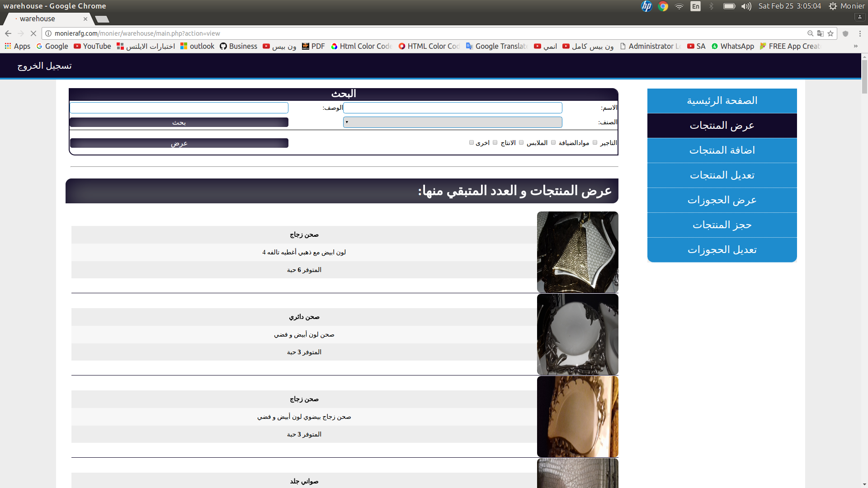Open the SA YouTube bookmark
Viewport: 868px width, 488px height.
click(696, 46)
